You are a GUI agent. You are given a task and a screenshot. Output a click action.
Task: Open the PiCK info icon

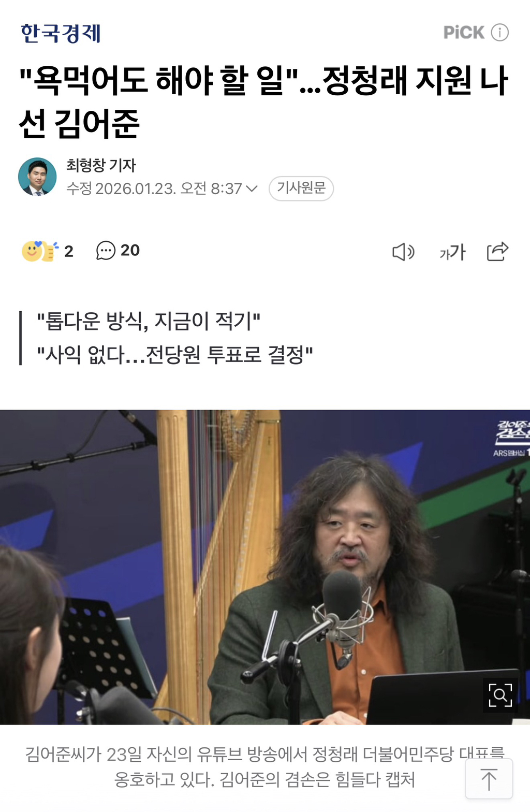pyautogui.click(x=500, y=33)
